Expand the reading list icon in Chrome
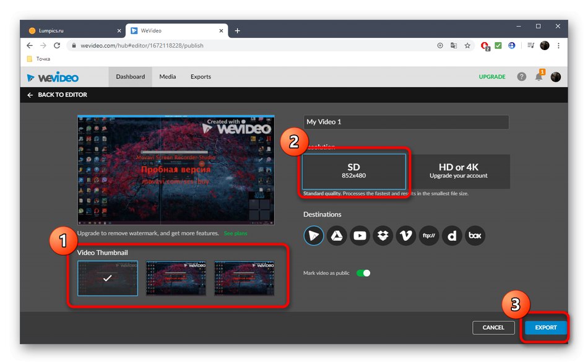 click(x=530, y=45)
